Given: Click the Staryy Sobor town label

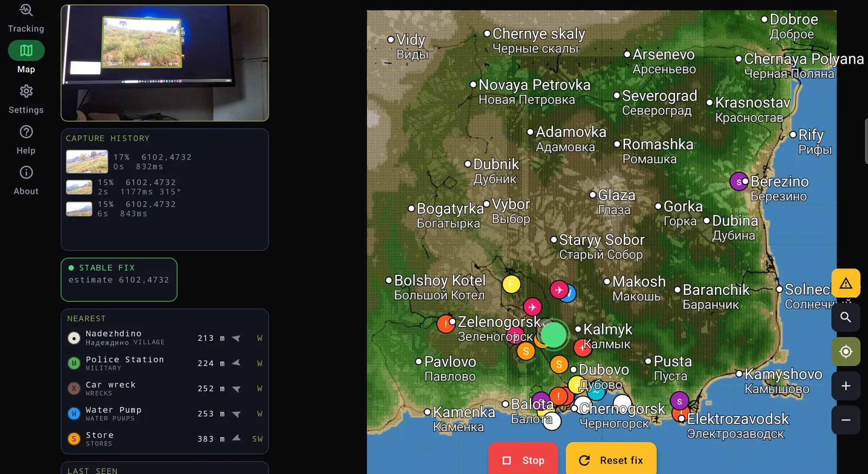Looking at the screenshot, I should tap(602, 240).
